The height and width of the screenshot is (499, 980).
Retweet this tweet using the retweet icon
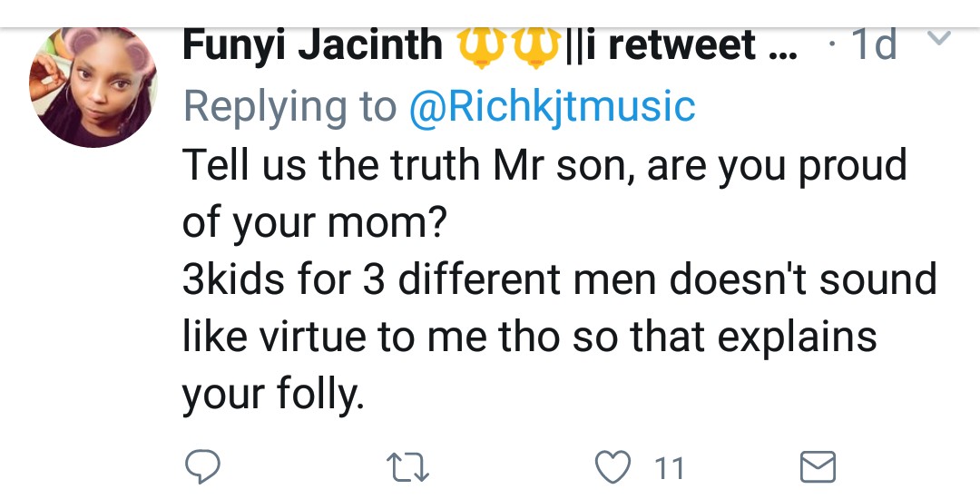[407, 468]
